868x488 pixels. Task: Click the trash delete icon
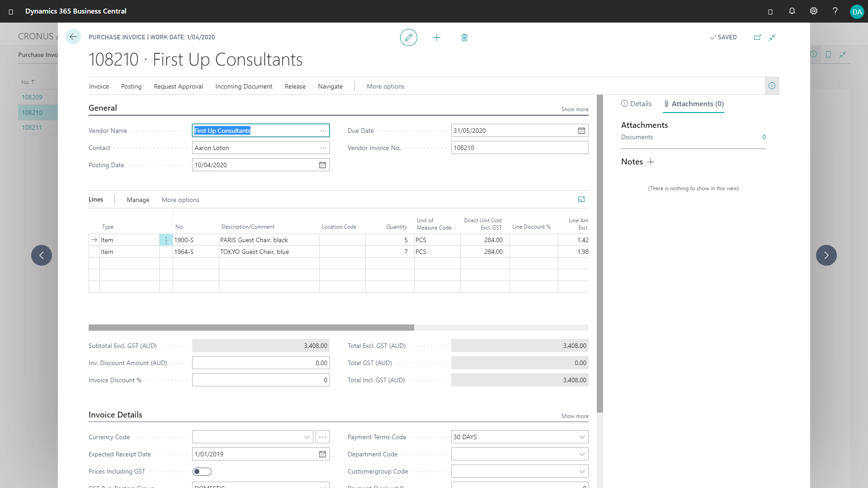point(464,38)
